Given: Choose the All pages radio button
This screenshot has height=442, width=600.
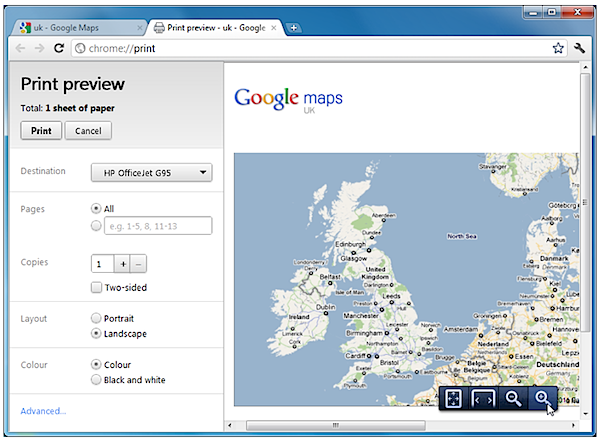Looking at the screenshot, I should click(96, 208).
